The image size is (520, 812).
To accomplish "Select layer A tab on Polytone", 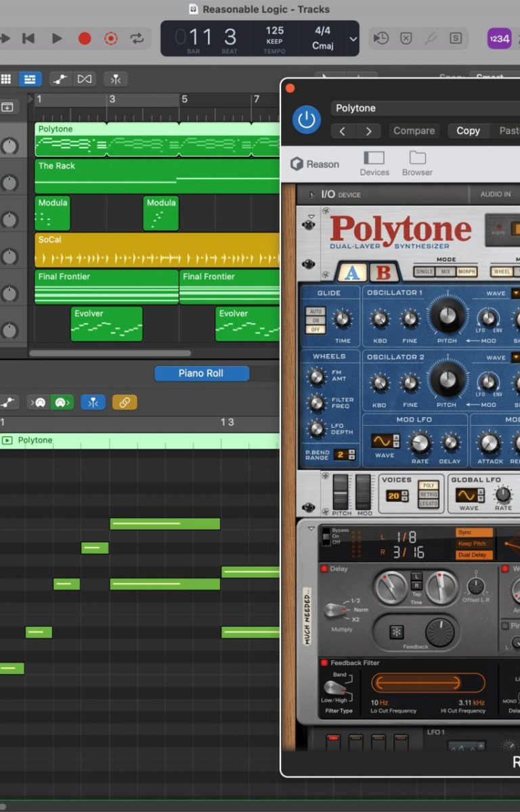I will click(352, 272).
